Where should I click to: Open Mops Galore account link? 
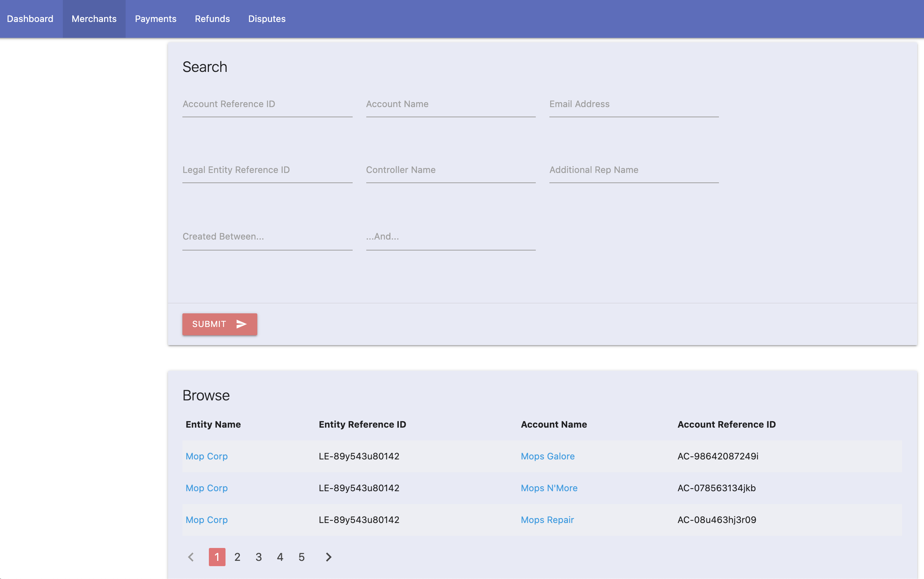[x=547, y=456]
